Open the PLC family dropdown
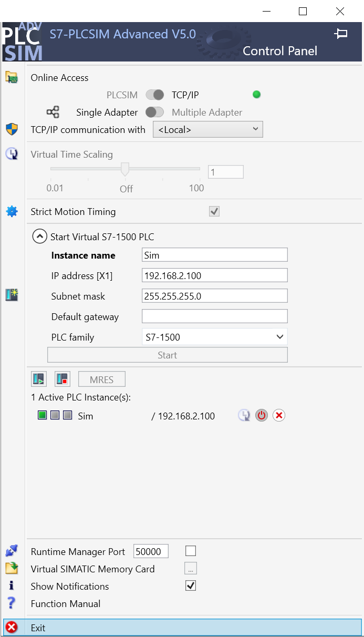364x637 pixels. pos(214,337)
